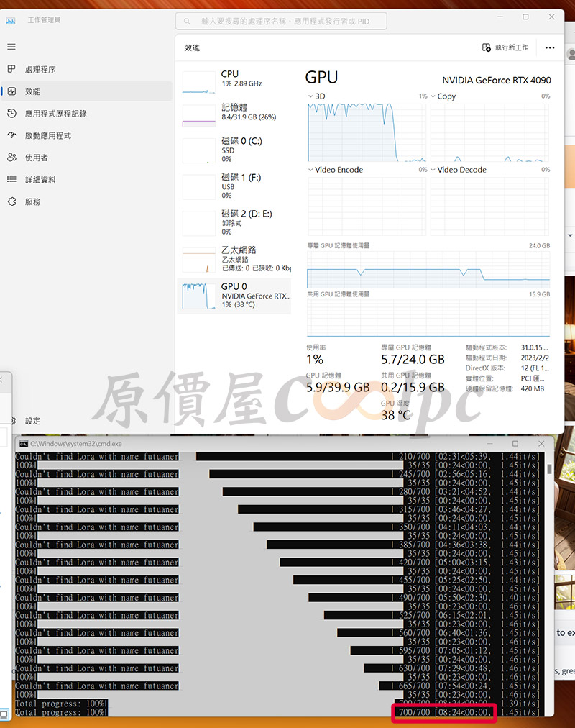The width and height of the screenshot is (575, 728).
Task: Click the run new task icon
Action: [x=486, y=47]
